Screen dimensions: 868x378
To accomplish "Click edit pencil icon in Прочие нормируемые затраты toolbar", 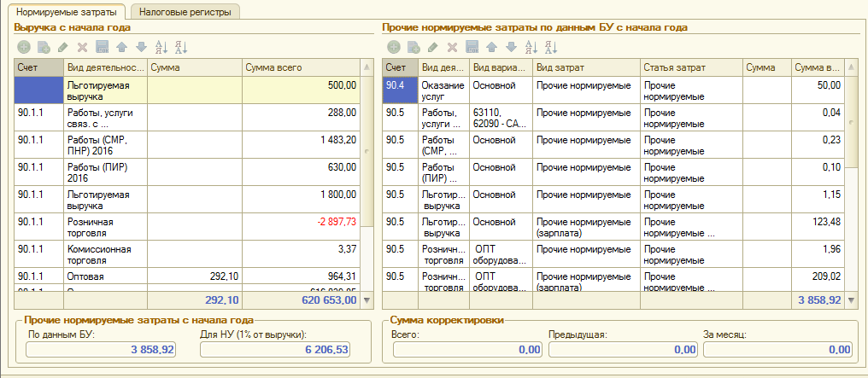I will point(433,46).
